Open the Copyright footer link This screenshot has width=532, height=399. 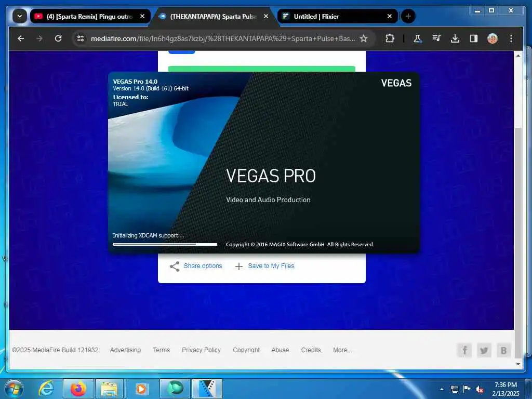point(246,350)
